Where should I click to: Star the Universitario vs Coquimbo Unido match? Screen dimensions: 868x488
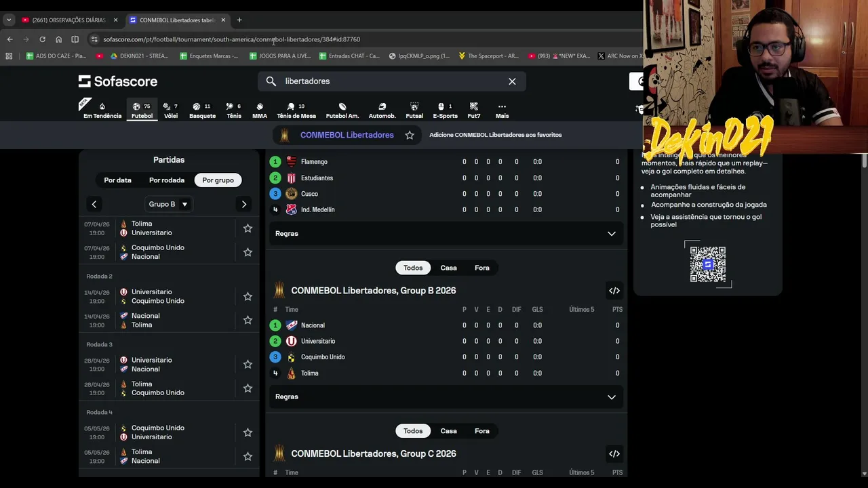(x=248, y=296)
